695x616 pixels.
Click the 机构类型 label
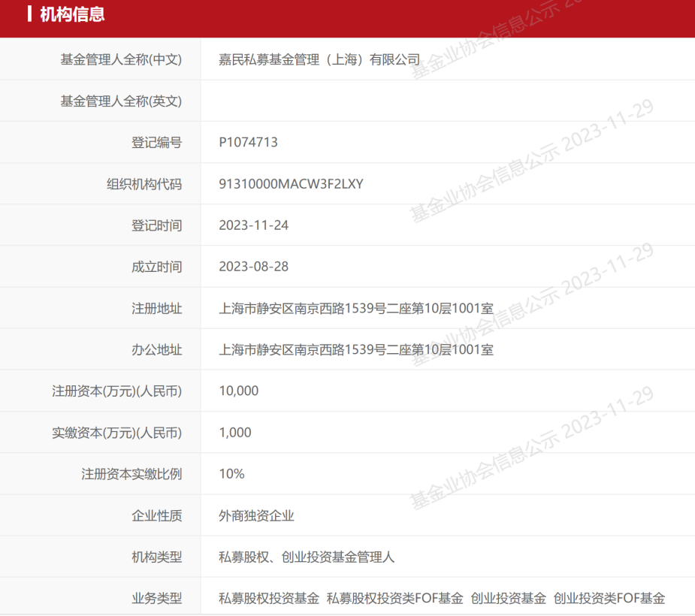click(x=156, y=557)
